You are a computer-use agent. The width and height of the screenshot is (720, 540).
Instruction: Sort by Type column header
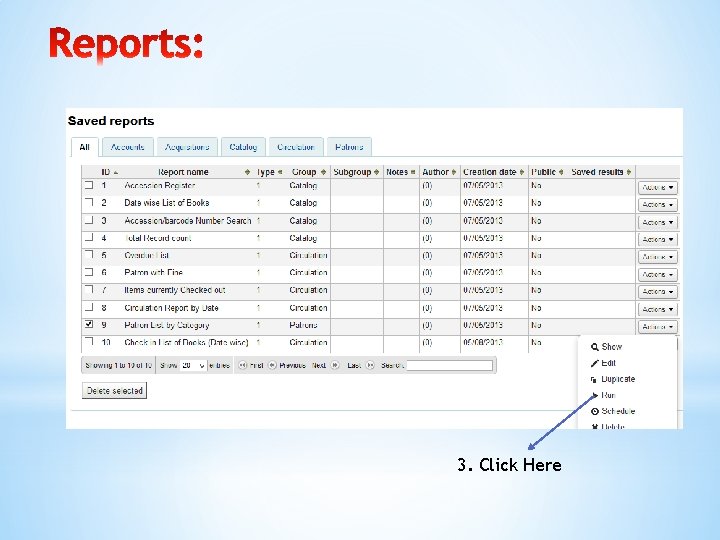point(269,172)
